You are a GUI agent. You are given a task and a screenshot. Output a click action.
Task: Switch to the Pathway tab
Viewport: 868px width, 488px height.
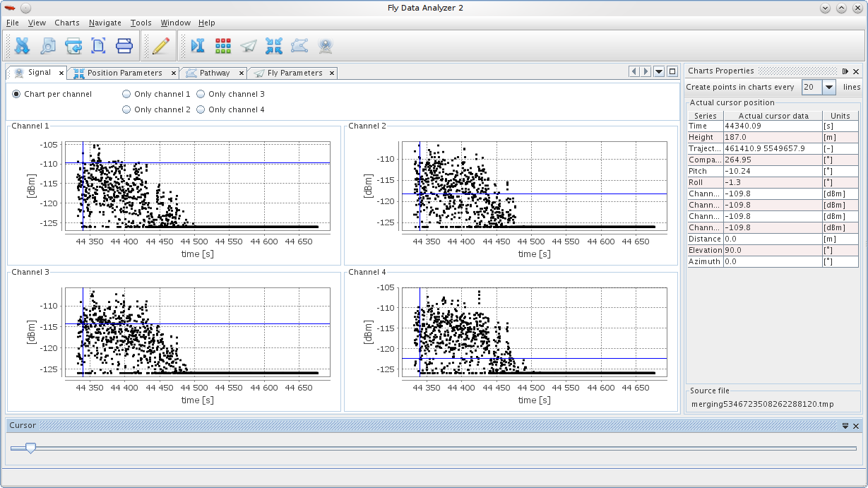tap(214, 73)
